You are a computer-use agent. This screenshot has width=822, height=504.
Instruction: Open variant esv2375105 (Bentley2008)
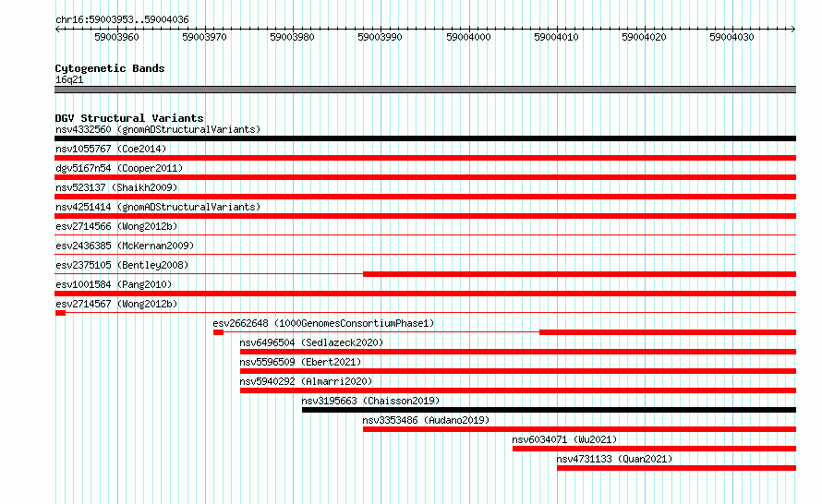click(x=122, y=265)
